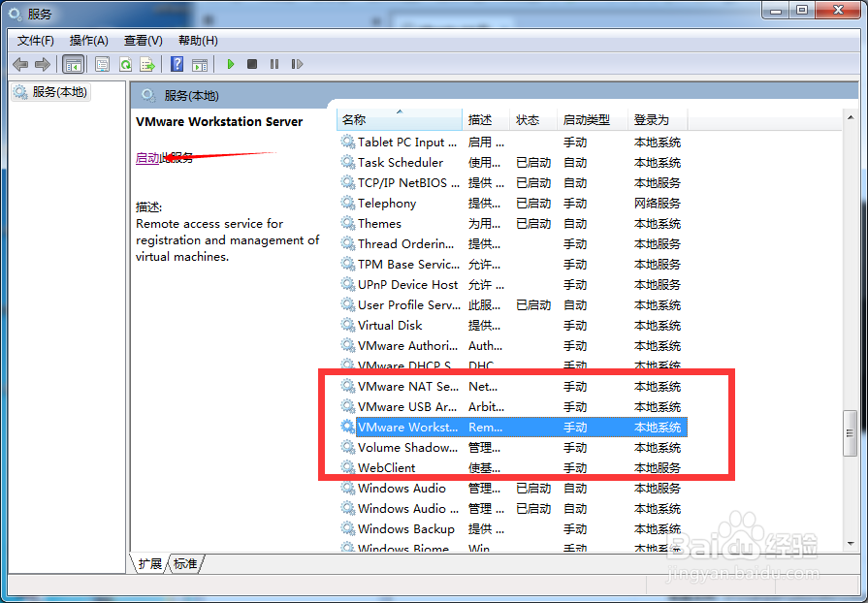This screenshot has height=603, width=868.
Task: Select the VMware USB Arbitration service row
Action: [513, 407]
